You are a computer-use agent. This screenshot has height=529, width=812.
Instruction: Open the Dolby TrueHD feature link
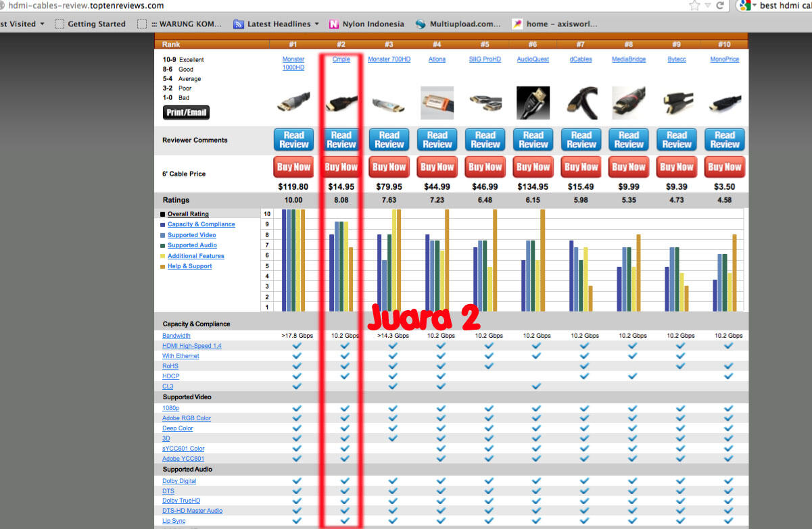click(181, 501)
